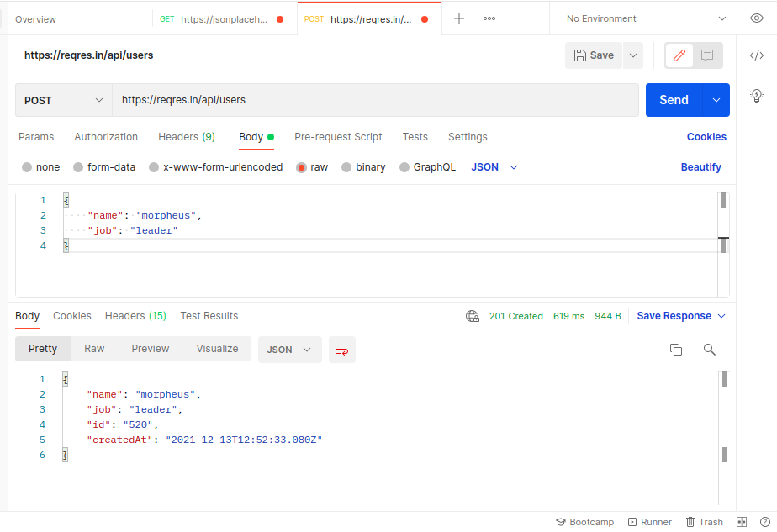Open the Tests tab
Screen dimensions: 777x532
(x=415, y=137)
